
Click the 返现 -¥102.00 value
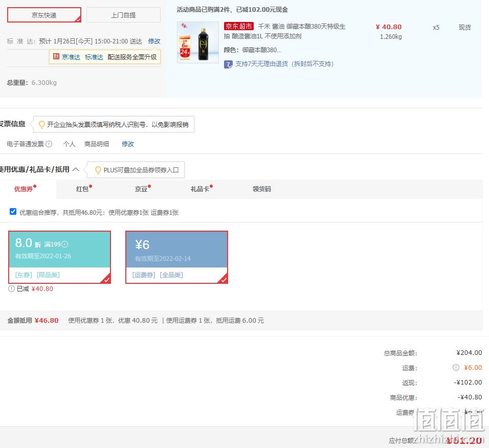click(468, 382)
